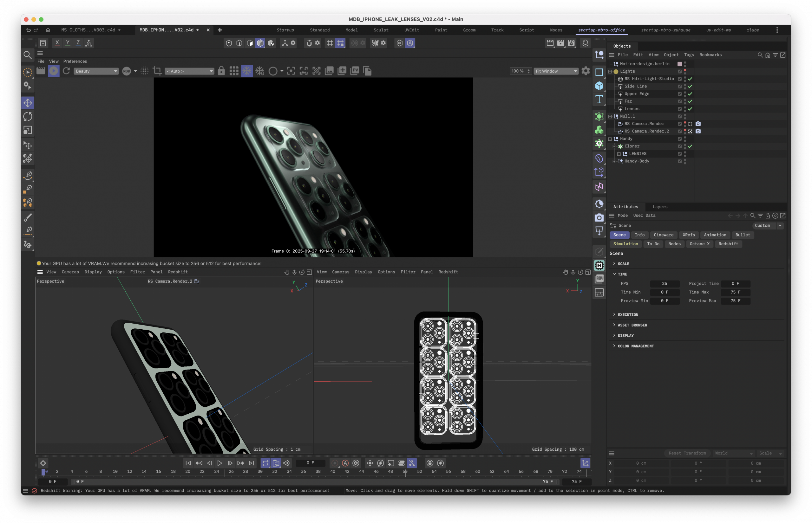The width and height of the screenshot is (812, 523).
Task: Click the Redshift render view refresh icon
Action: tap(66, 71)
